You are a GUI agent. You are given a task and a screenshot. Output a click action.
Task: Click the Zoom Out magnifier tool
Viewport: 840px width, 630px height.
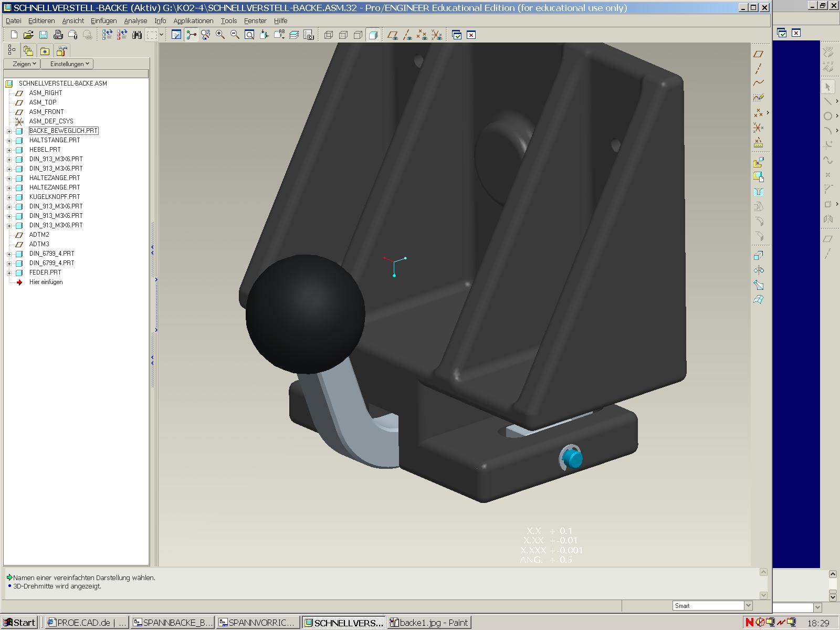(x=235, y=35)
